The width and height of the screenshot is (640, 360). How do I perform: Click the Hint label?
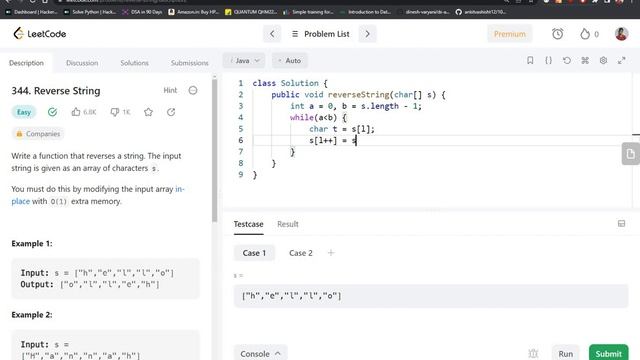(x=170, y=90)
